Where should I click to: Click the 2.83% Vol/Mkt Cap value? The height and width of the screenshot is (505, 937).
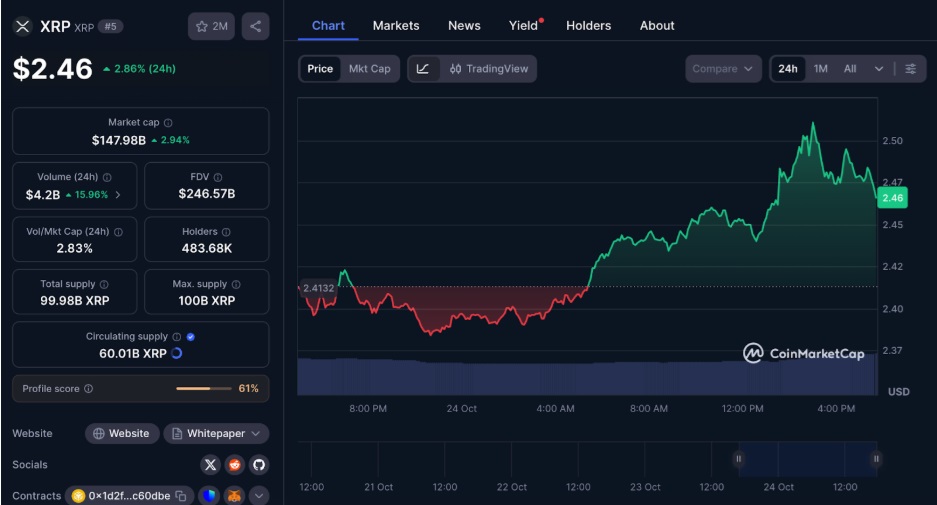(75, 248)
